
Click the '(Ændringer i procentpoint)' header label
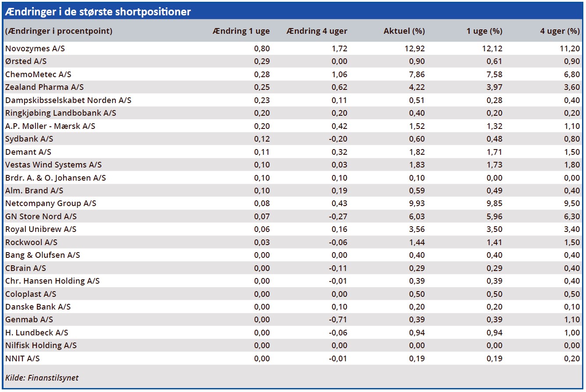59,31
